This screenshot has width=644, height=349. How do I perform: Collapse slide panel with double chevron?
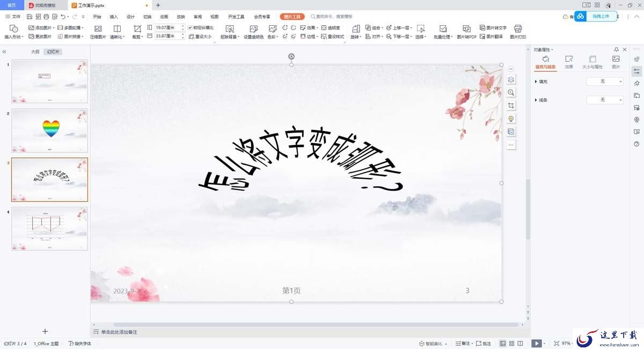(x=4, y=52)
